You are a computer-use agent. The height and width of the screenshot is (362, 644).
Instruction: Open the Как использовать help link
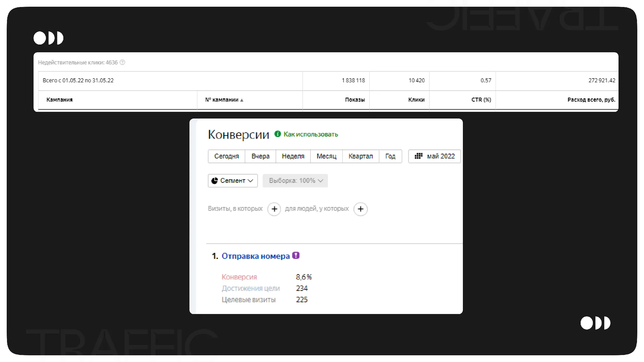coord(311,134)
